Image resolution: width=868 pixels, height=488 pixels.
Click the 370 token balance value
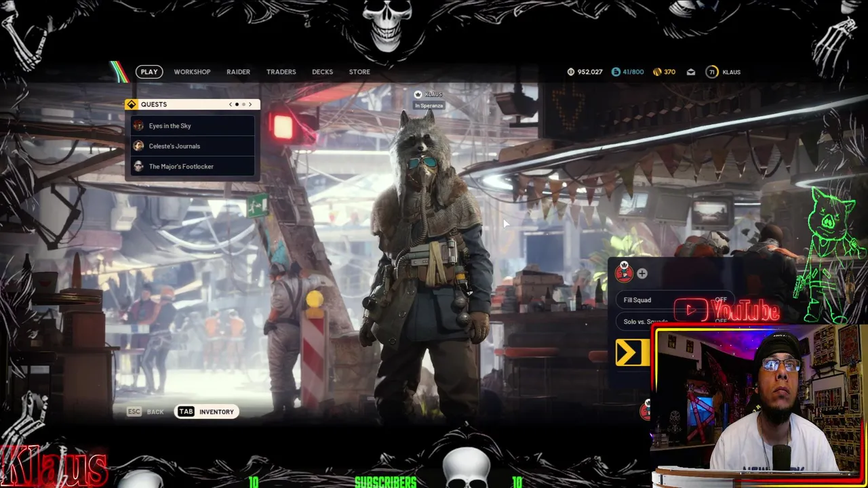669,72
